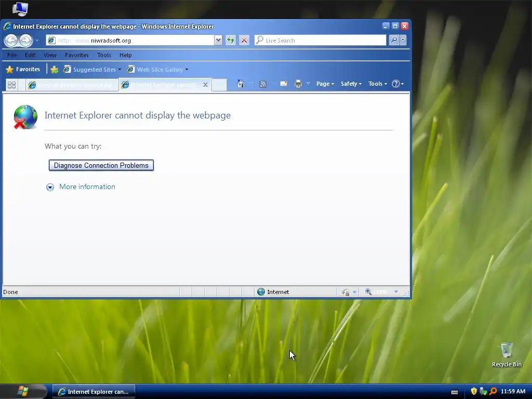Print the page using printer icon
The height and width of the screenshot is (399, 532).
(x=298, y=84)
